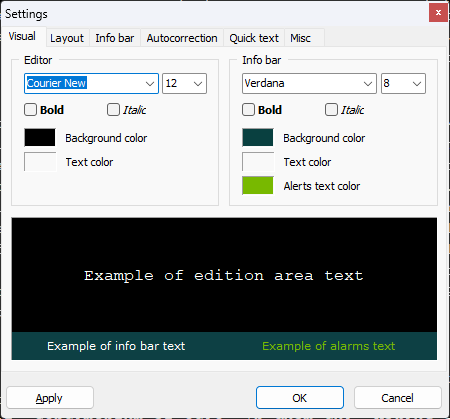450x419 pixels.
Task: Expand the Verdana font dropdown arrow
Action: (368, 83)
